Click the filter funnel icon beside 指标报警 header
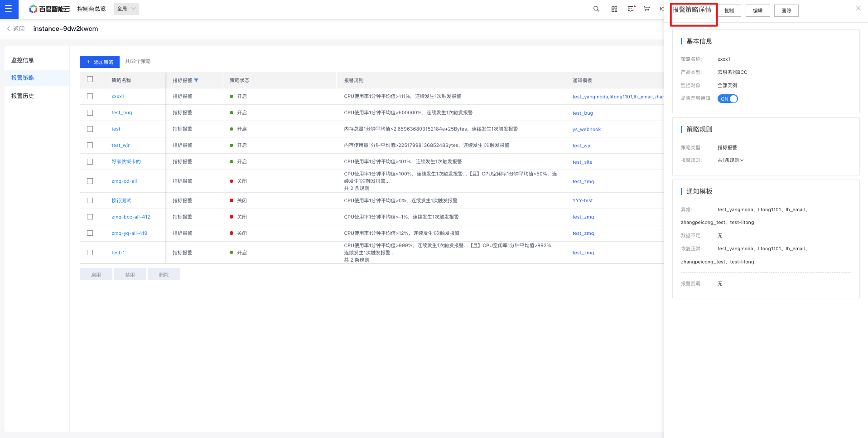Screen dimensions: 868x438 [x=196, y=80]
